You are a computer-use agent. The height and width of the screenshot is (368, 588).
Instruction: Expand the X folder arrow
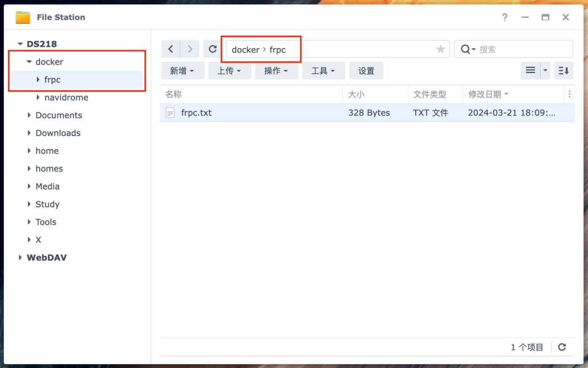click(x=29, y=240)
